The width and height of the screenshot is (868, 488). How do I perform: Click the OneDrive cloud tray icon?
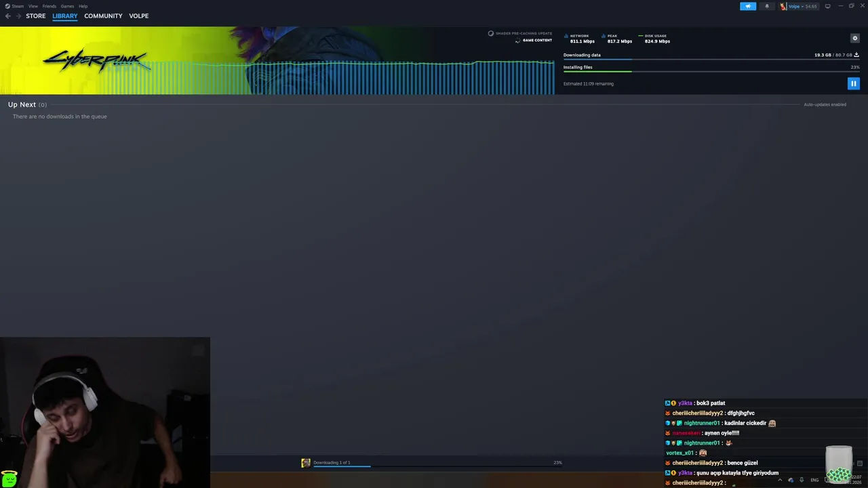point(791,480)
